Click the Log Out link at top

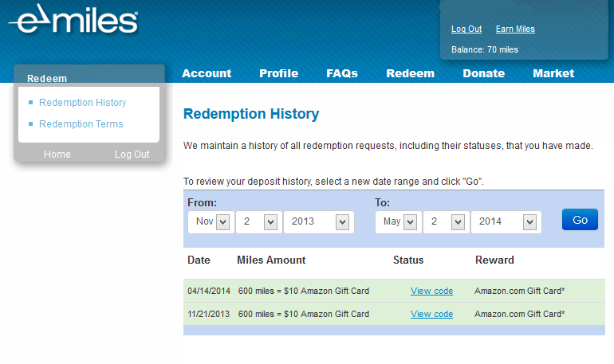(466, 29)
